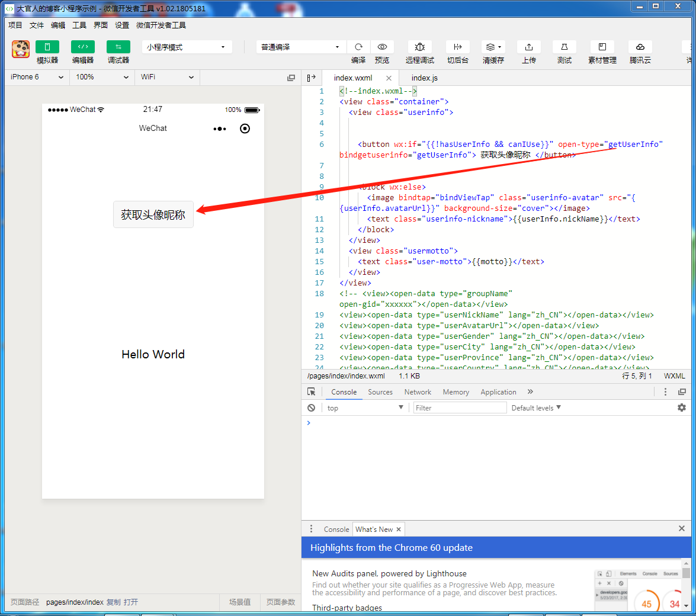Click the New Audits panel heading
Image resolution: width=696 pixels, height=616 pixels.
[x=389, y=573]
